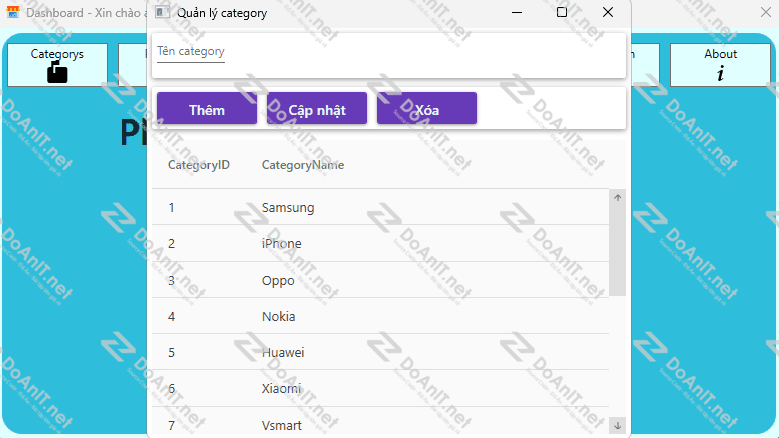Click CategoryID cell 1
Screen dimensions: 779x438
(171, 208)
